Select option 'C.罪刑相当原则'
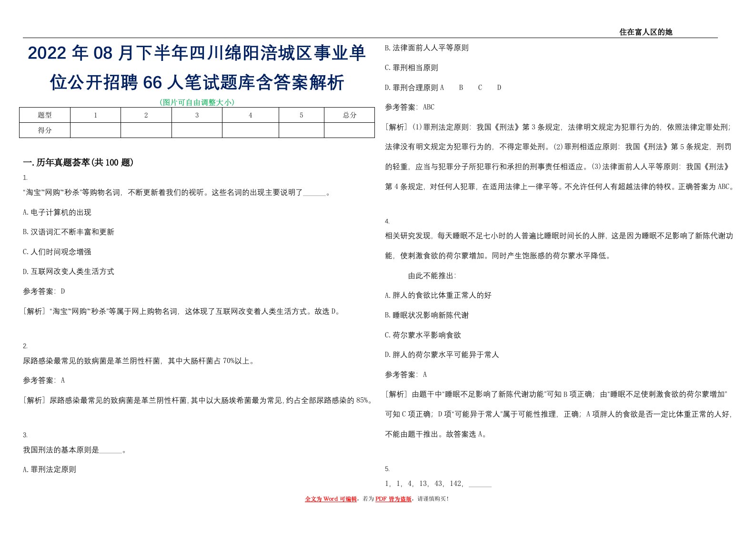The image size is (756, 534). (412, 68)
